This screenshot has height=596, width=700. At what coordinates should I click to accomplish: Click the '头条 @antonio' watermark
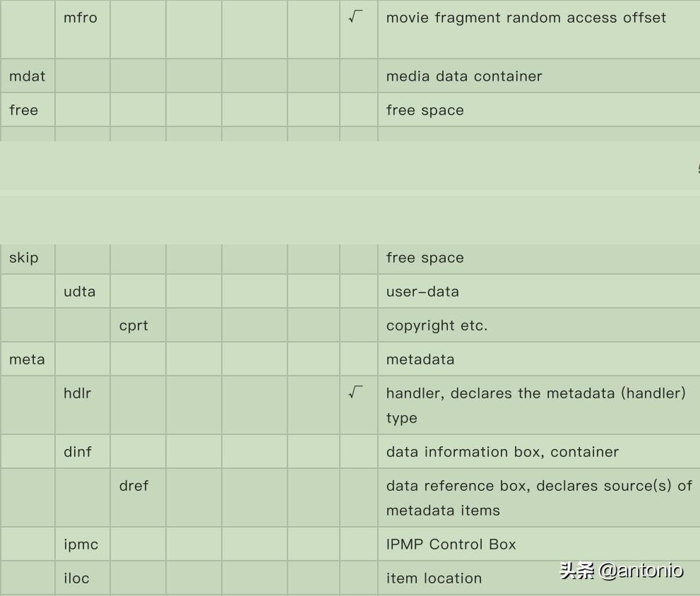[x=621, y=571]
